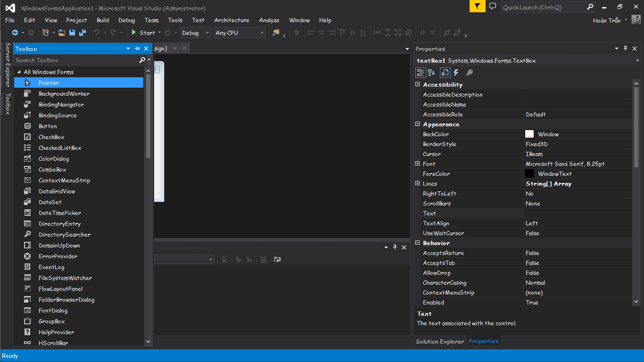Pin the Toolbox panel with auto-hide icon
The image size is (644, 362).
(137, 49)
